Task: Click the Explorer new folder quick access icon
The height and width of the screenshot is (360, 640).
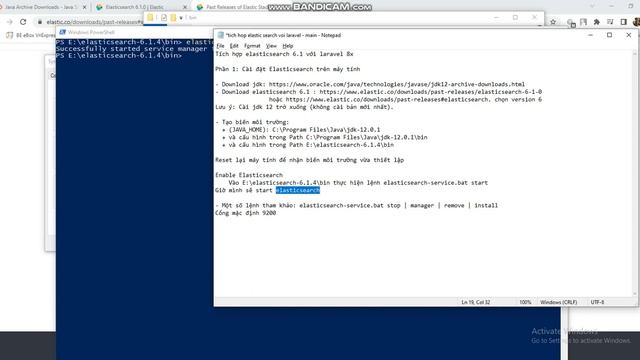Action: pyautogui.click(x=173, y=18)
